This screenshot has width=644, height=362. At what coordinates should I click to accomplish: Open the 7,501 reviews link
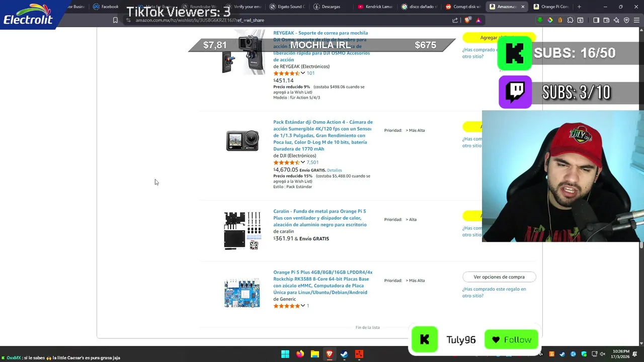(x=312, y=162)
